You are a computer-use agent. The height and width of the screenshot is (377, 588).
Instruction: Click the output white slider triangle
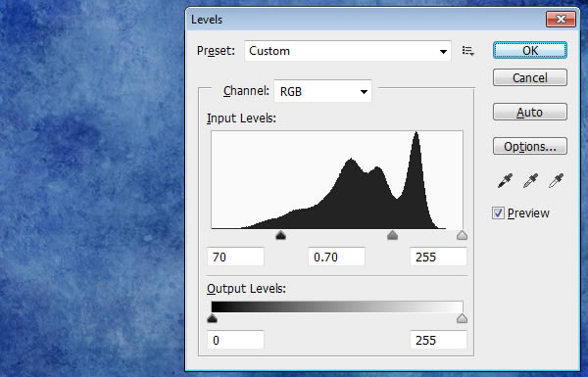pos(462,318)
